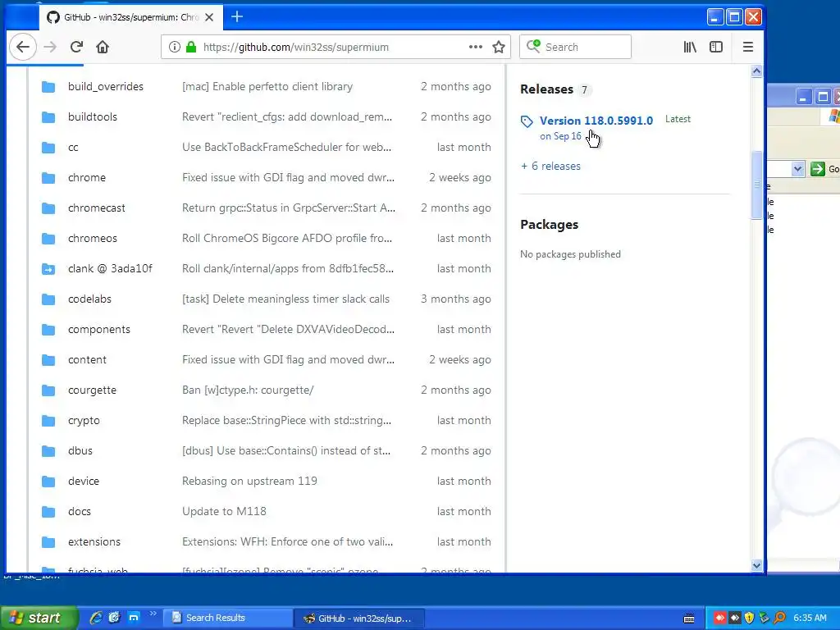Open commit "Use BackToBackFrameScheduler for web..."
This screenshot has width=840, height=630.
point(286,148)
